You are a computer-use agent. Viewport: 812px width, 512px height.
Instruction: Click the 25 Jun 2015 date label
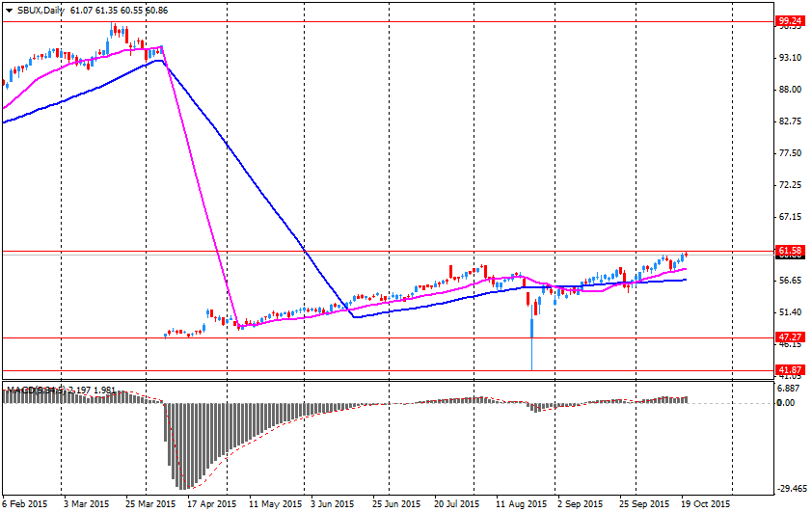(396, 503)
